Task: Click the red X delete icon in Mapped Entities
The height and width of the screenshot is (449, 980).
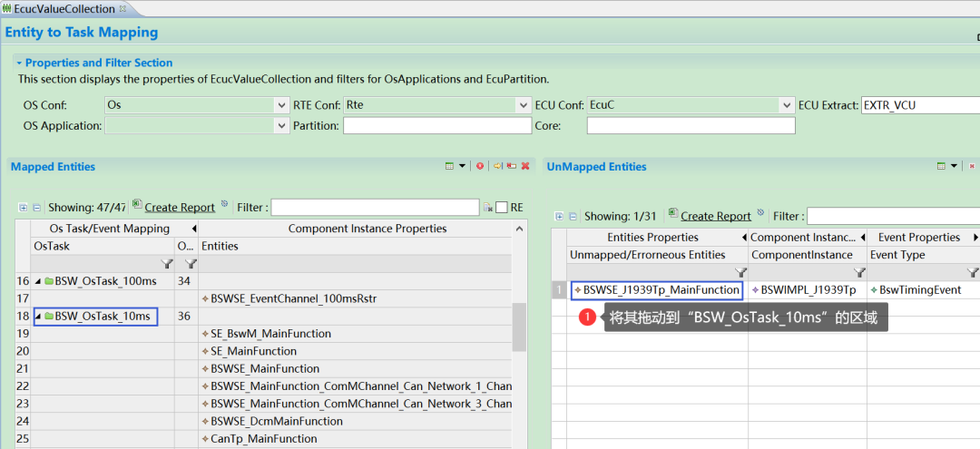Action: [x=525, y=166]
